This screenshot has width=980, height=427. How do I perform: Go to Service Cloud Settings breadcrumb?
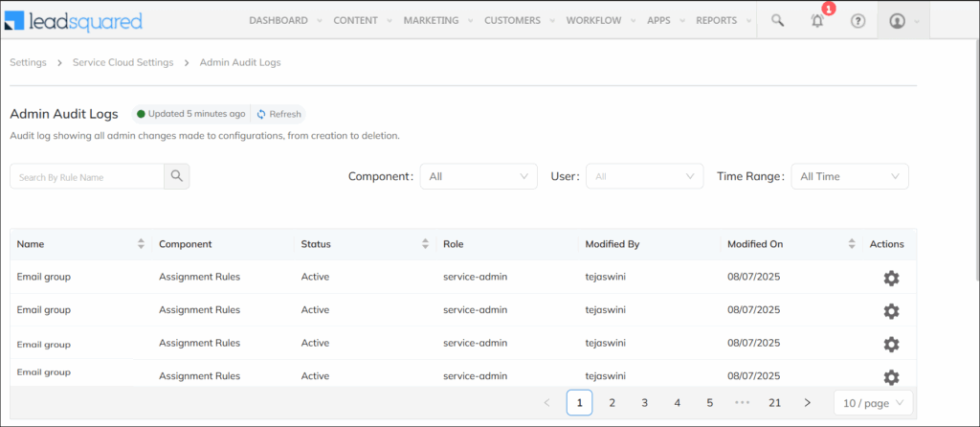click(123, 62)
